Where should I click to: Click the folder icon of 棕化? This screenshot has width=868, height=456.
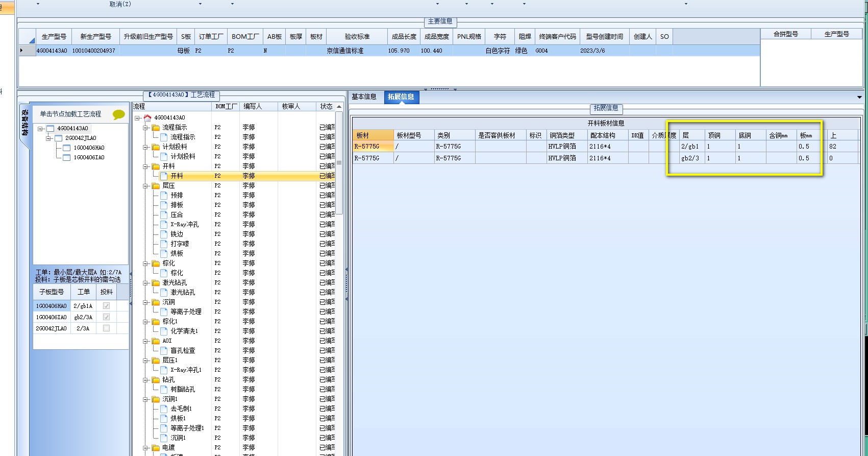click(x=156, y=263)
